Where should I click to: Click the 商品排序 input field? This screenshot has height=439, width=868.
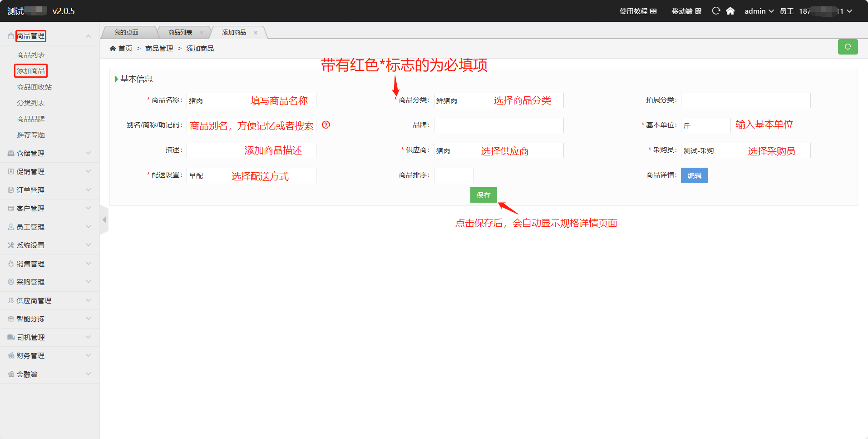454,175
